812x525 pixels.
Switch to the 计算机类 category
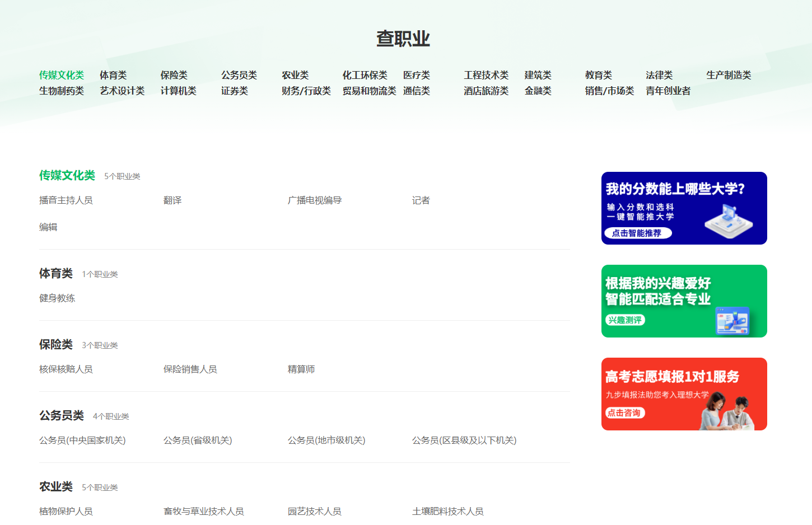(179, 91)
